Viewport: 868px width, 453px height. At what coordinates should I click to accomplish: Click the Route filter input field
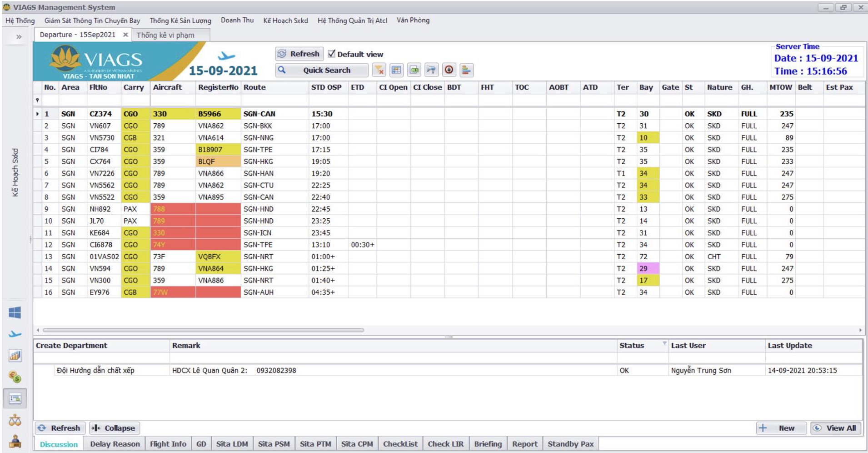click(x=274, y=100)
